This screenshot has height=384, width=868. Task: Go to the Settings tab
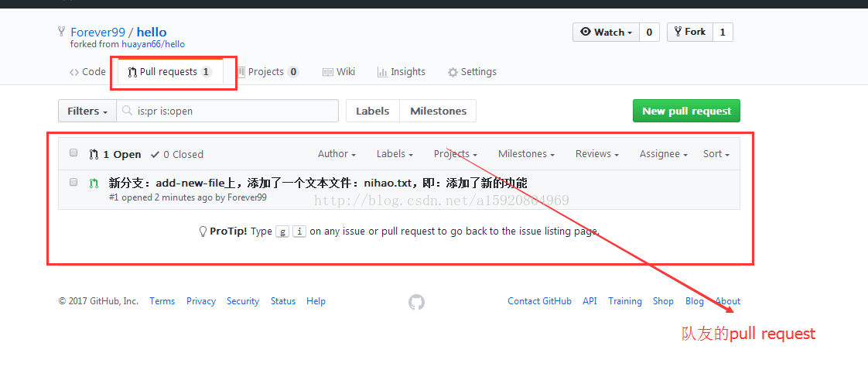pos(472,72)
